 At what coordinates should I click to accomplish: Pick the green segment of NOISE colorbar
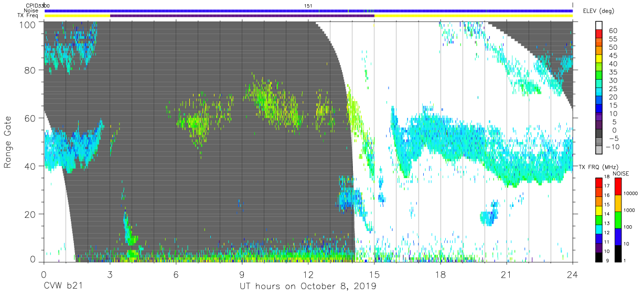click(x=618, y=220)
